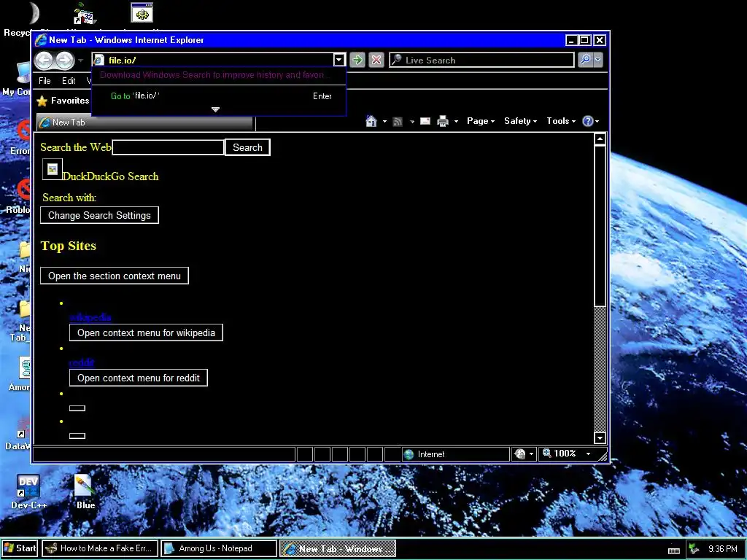Screen dimensions: 747x560
Task: Click the Help question mark icon
Action: pos(589,121)
